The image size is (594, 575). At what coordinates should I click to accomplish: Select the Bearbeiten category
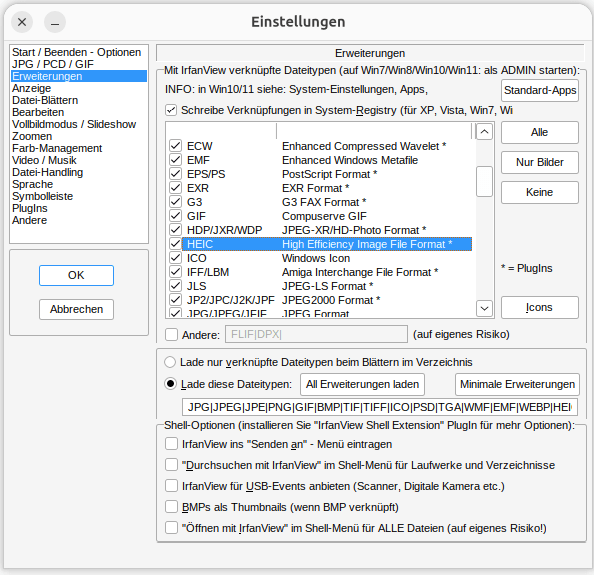pos(38,112)
